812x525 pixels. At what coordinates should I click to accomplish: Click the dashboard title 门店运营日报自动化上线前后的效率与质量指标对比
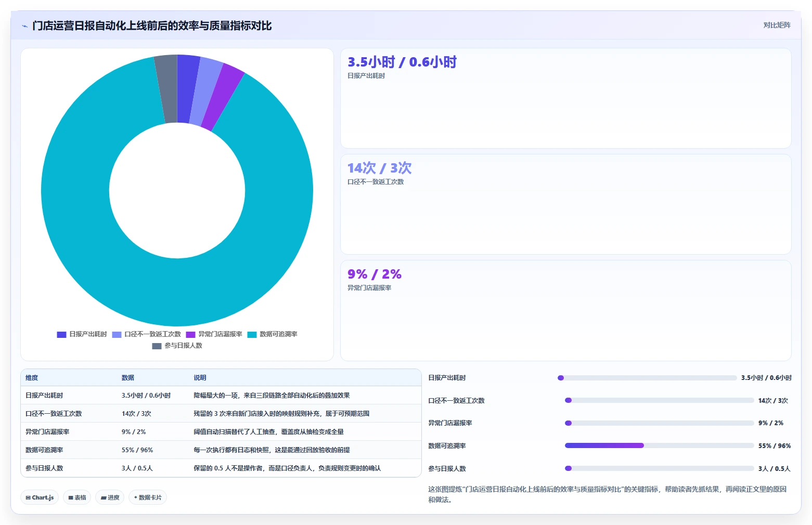click(152, 25)
